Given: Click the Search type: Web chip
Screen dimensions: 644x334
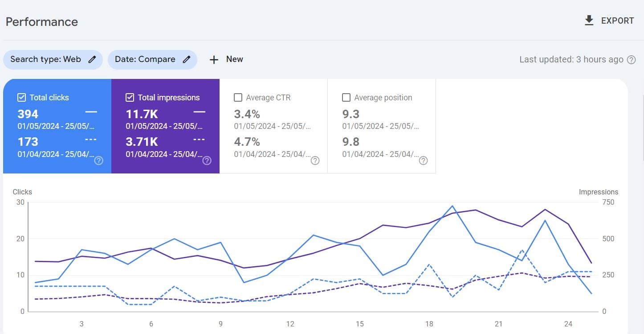Looking at the screenshot, I should [53, 59].
